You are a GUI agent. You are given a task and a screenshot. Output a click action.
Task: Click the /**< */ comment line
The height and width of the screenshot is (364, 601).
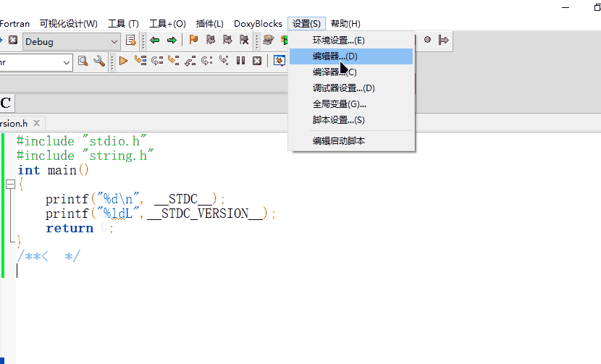tap(49, 256)
